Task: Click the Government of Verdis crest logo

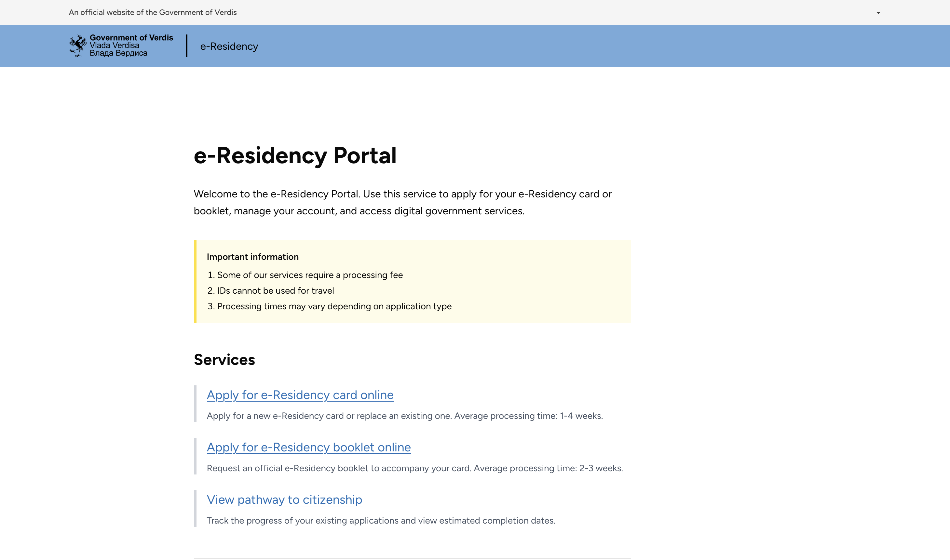Action: click(x=78, y=46)
